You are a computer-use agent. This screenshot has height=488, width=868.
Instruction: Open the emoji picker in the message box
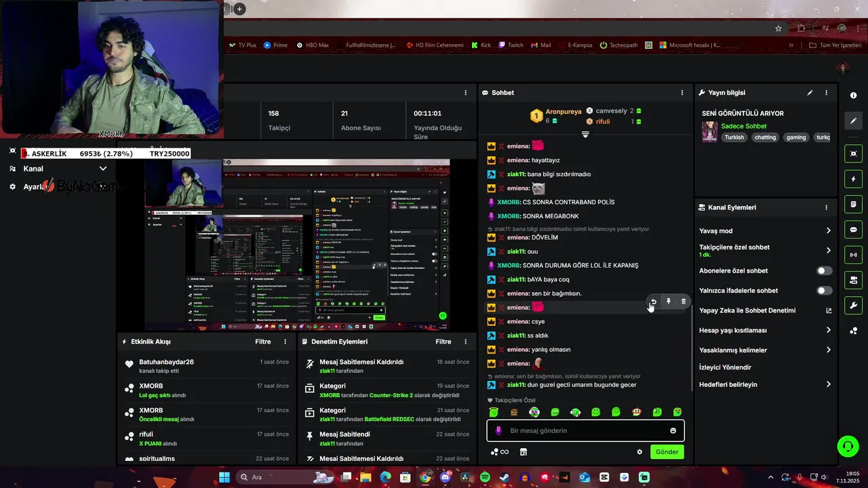[673, 430]
